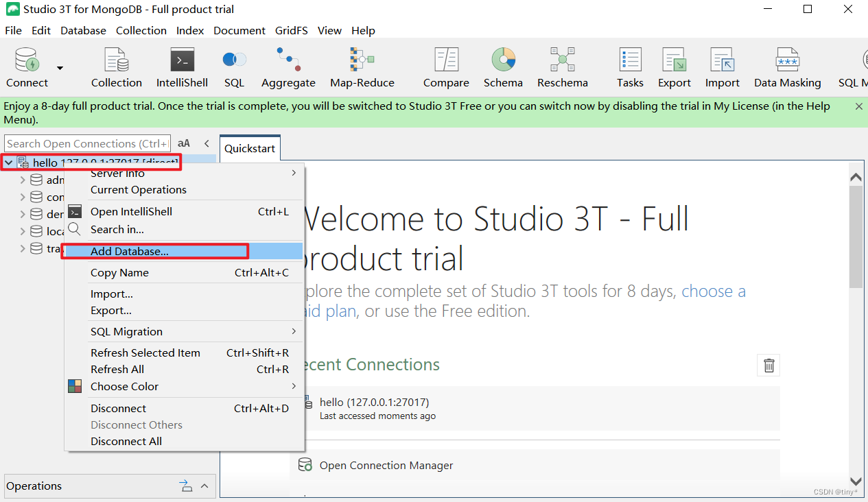
Task: Choose Copy Name in context menu
Action: click(x=184, y=273)
